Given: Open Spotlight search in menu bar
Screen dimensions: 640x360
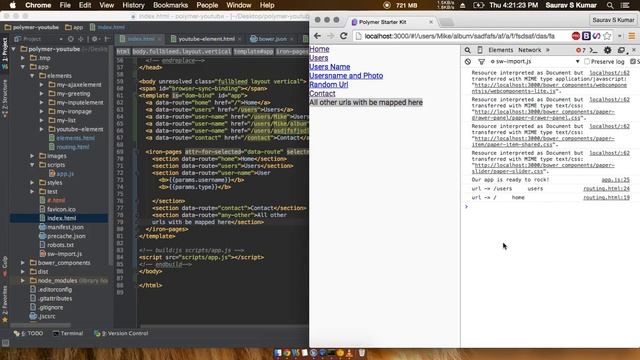Looking at the screenshot, I should [x=610, y=5].
